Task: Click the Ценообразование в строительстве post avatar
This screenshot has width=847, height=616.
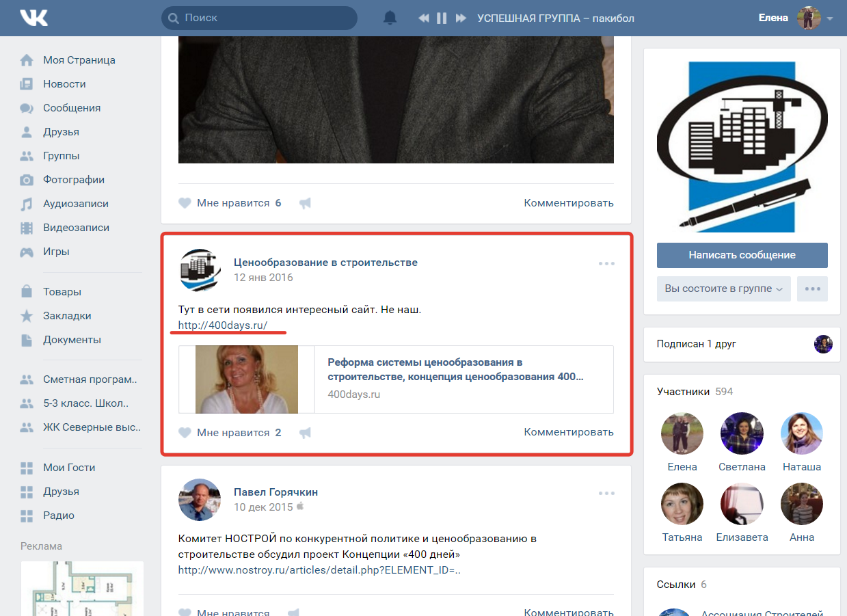Action: 200,269
